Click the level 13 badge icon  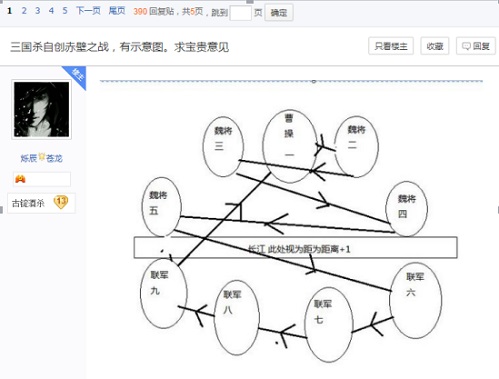[x=61, y=202]
